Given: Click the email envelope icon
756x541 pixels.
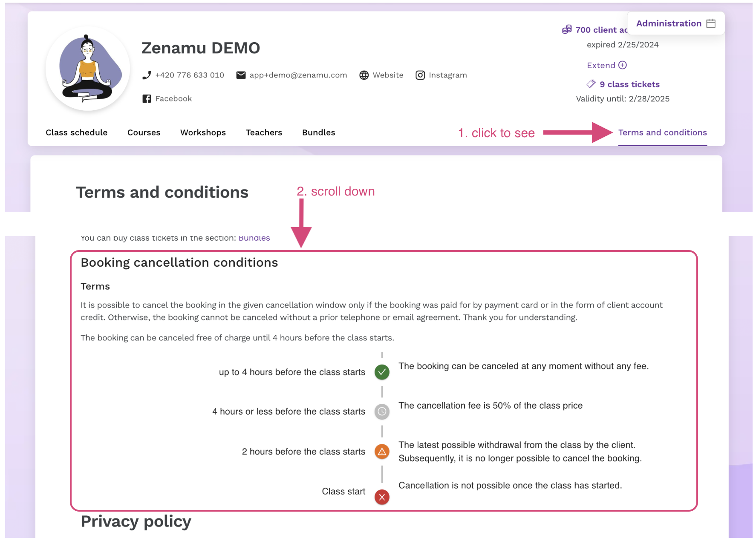Looking at the screenshot, I should (x=241, y=75).
